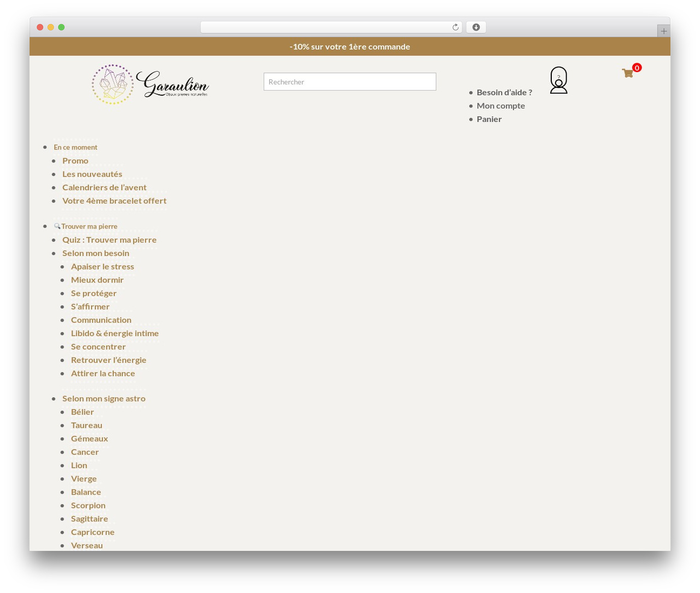The height and width of the screenshot is (593, 700).
Task: Open the shopping cart icon
Action: (x=627, y=73)
